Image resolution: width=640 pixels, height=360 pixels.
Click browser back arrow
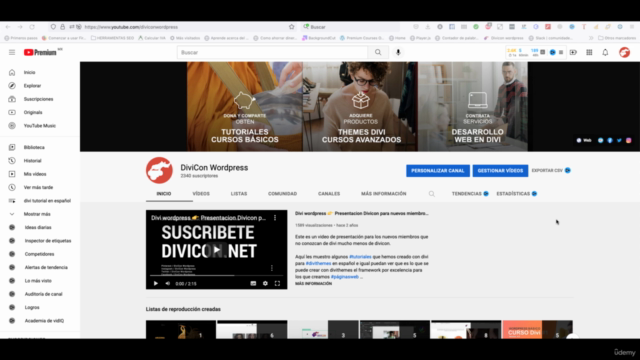(8, 27)
